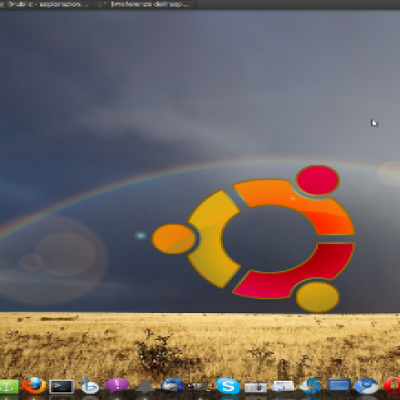Open the blue 'b' Banshee dock icon
The image size is (400, 400).
point(89,386)
